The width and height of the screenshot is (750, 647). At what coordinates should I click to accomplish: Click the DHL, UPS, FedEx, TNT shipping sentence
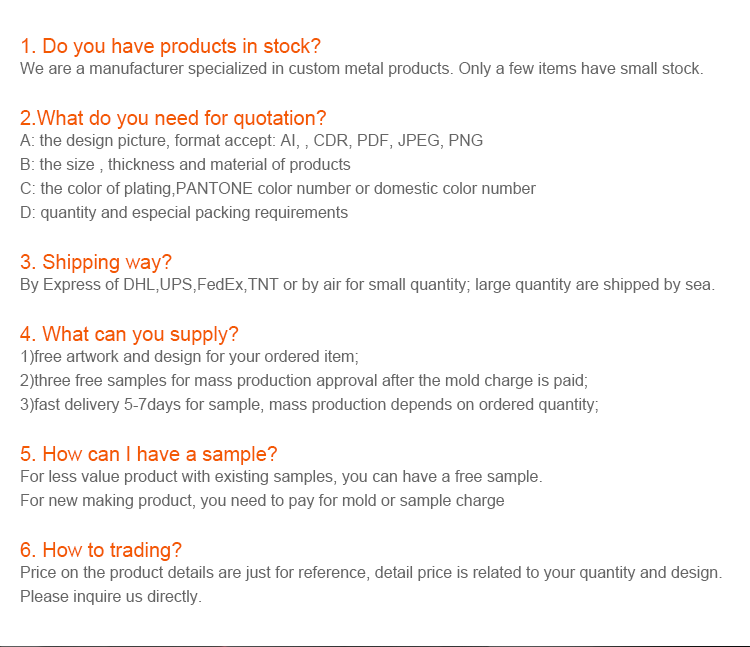point(367,285)
